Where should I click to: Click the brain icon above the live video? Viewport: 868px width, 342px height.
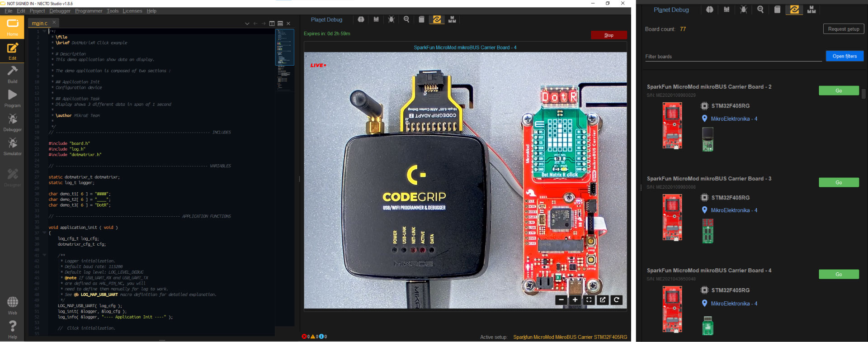[x=361, y=19]
